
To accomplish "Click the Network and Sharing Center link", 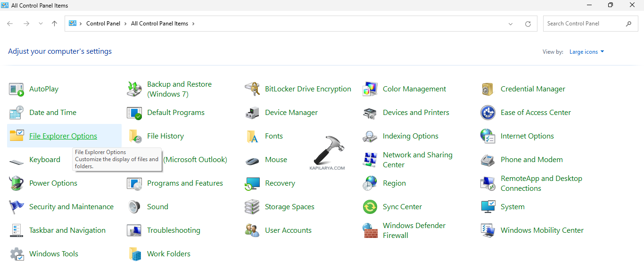I will (417, 160).
